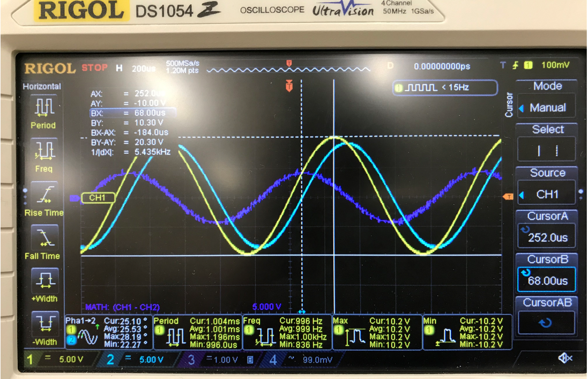Image resolution: width=588 pixels, height=379 pixels.
Task: Open the cursor Mode selector showing Manual
Action: (x=546, y=107)
